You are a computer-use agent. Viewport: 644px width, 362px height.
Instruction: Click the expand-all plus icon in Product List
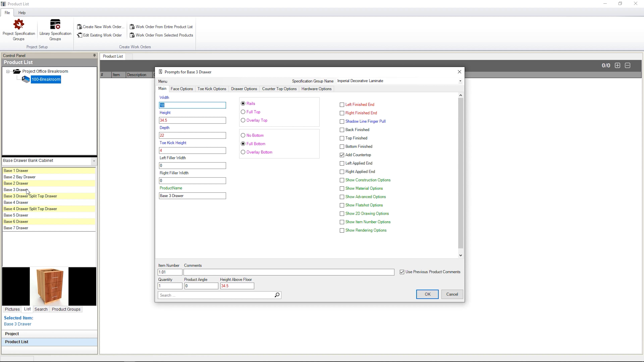(618, 66)
